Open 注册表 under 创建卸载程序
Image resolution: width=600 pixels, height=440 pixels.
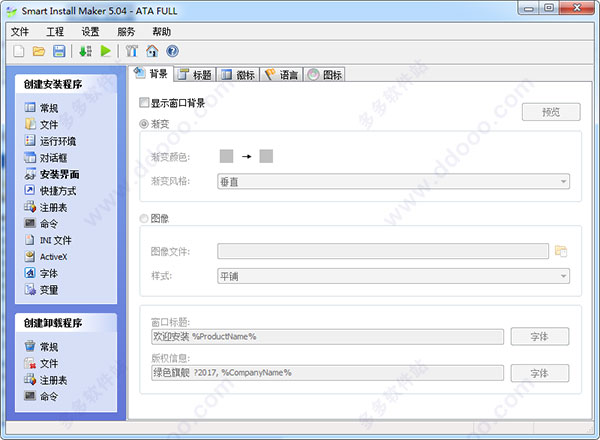[46, 380]
